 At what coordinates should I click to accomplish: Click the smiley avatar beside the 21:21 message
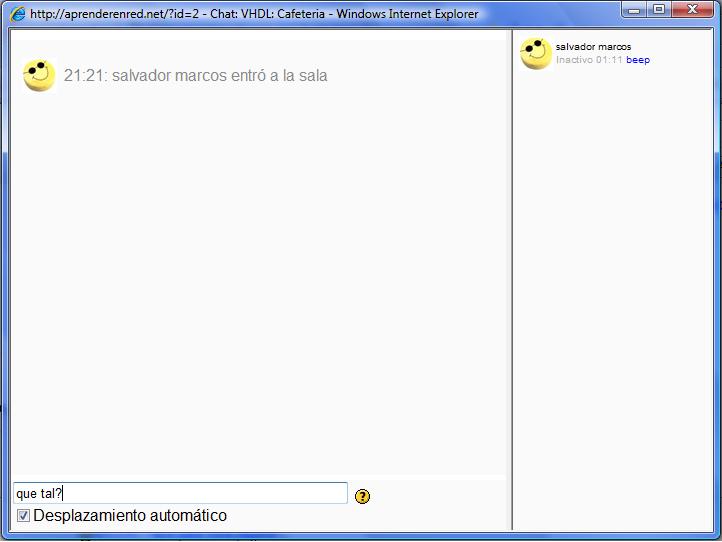pos(39,76)
